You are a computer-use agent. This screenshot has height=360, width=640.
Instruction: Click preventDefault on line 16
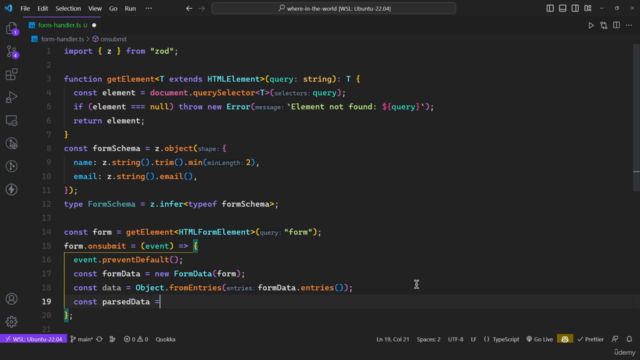click(136, 260)
